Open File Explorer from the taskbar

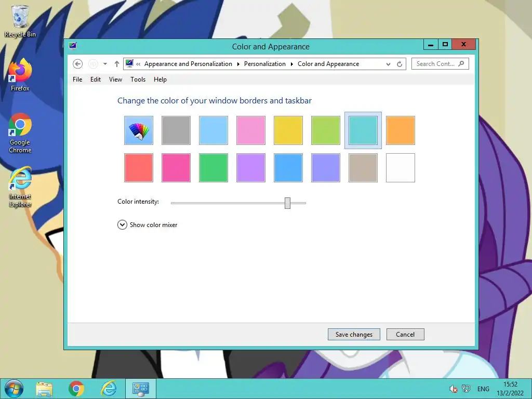[x=44, y=389]
